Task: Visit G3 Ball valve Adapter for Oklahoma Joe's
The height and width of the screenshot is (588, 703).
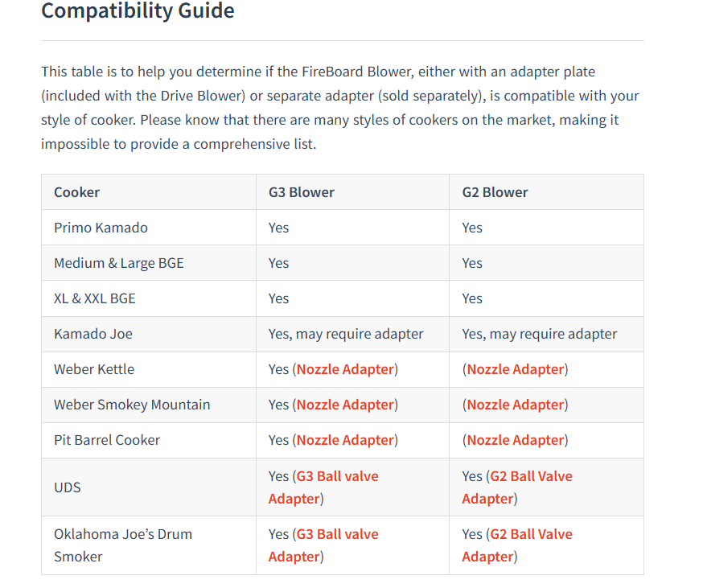Action: click(x=323, y=545)
